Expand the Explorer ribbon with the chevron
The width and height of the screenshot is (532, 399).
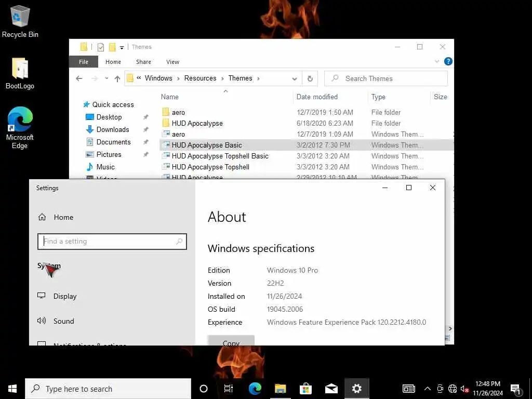(437, 61)
